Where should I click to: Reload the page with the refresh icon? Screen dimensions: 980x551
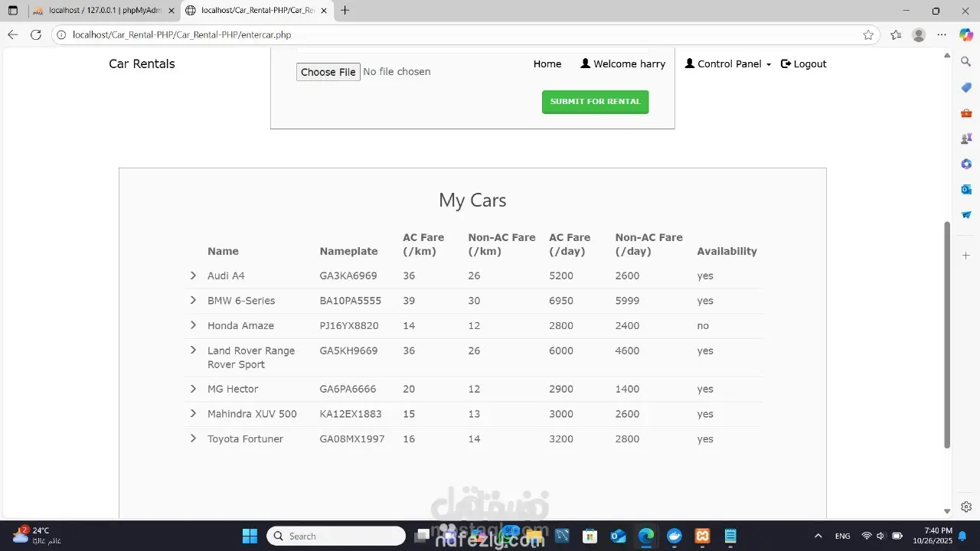pyautogui.click(x=35, y=34)
